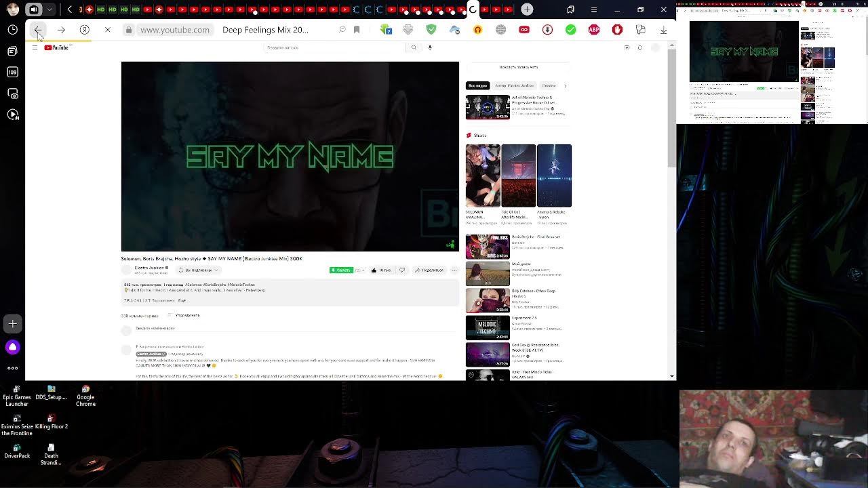
Task: Open the Boris Brejcha Final Boss set video
Action: coord(488,247)
